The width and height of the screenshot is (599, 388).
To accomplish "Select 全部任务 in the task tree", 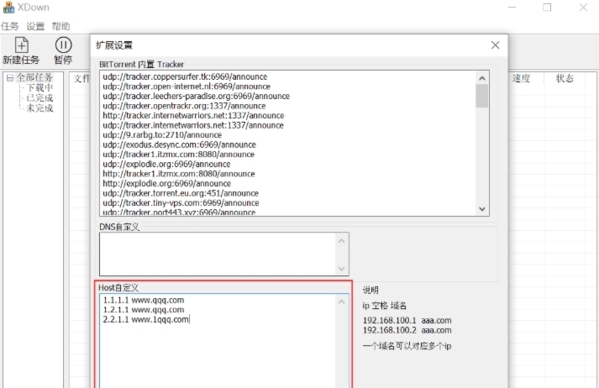I will pyautogui.click(x=34, y=78).
